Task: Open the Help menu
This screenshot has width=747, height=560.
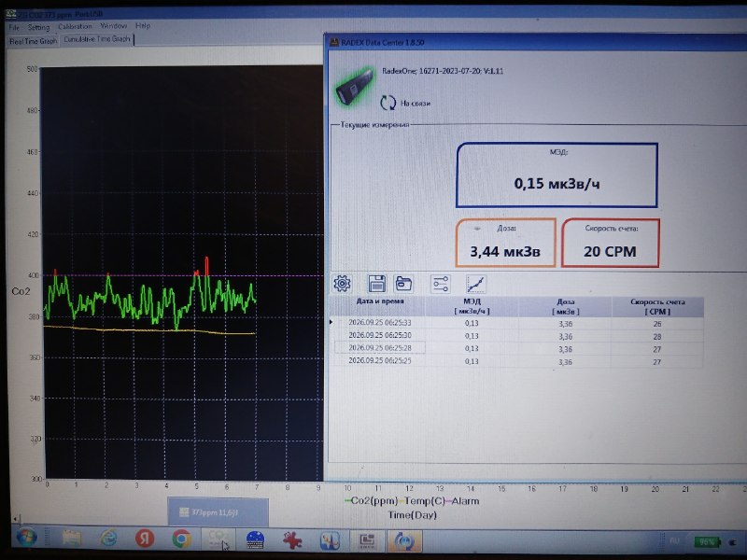Action: 143,26
